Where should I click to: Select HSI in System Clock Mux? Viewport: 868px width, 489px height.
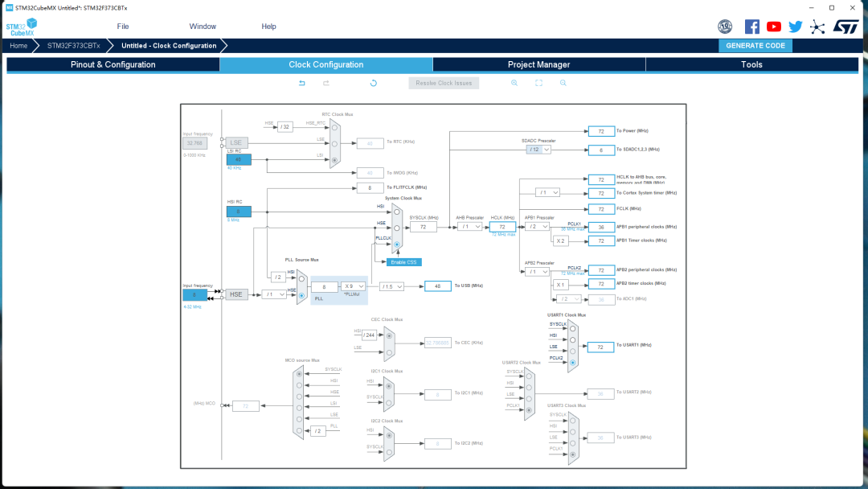click(x=397, y=212)
